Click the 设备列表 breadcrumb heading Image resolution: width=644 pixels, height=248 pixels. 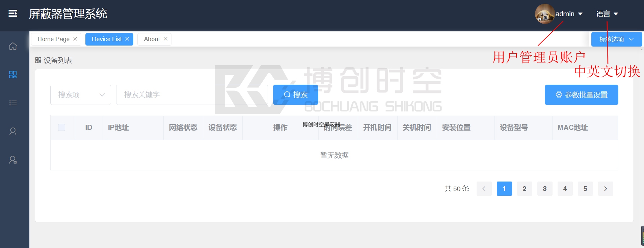coord(58,60)
